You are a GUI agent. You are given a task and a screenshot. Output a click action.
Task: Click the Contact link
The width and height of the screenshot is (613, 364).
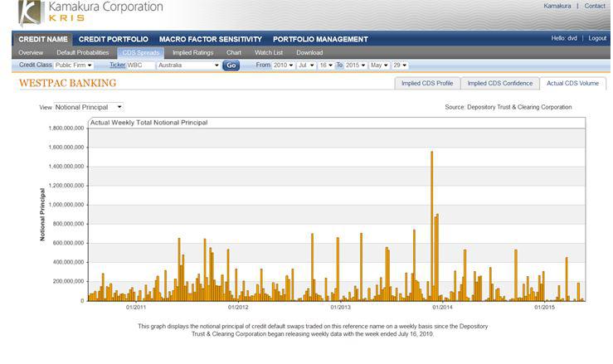(x=595, y=6)
